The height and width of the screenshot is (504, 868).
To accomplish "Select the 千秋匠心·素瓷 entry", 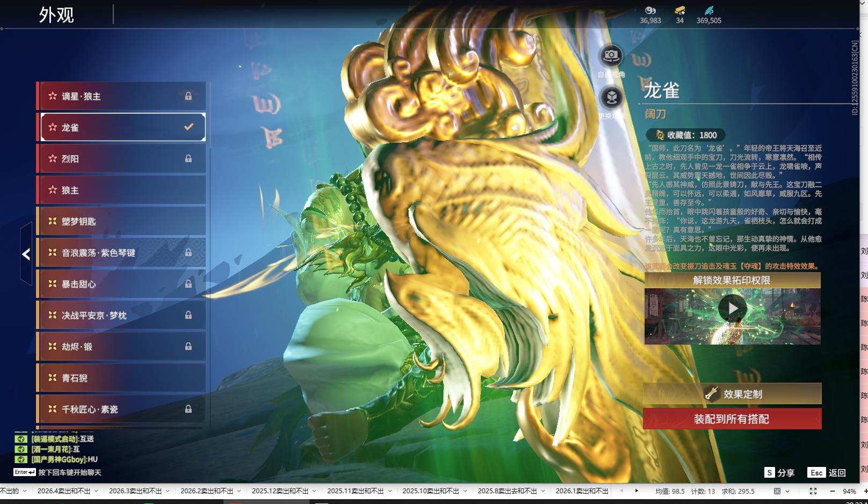I will coord(121,409).
